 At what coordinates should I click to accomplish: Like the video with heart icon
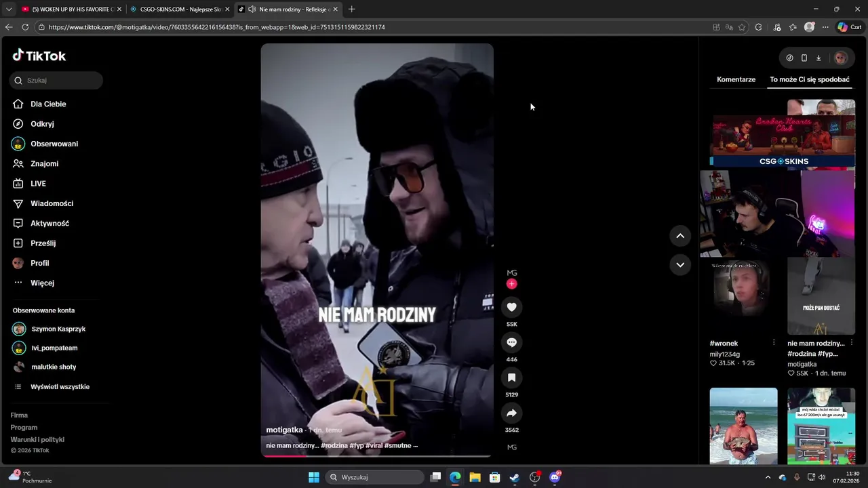point(512,307)
